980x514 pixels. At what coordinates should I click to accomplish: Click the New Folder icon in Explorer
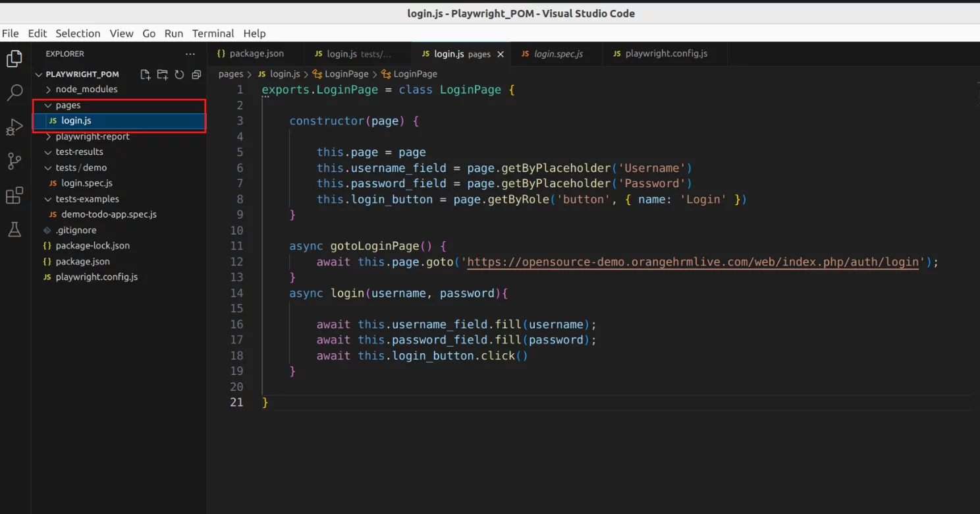162,74
